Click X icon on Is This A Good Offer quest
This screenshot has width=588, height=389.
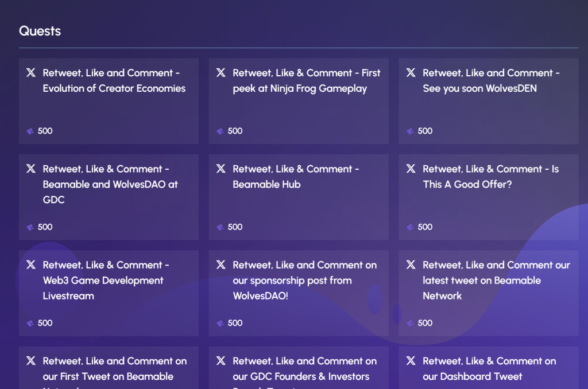point(411,169)
